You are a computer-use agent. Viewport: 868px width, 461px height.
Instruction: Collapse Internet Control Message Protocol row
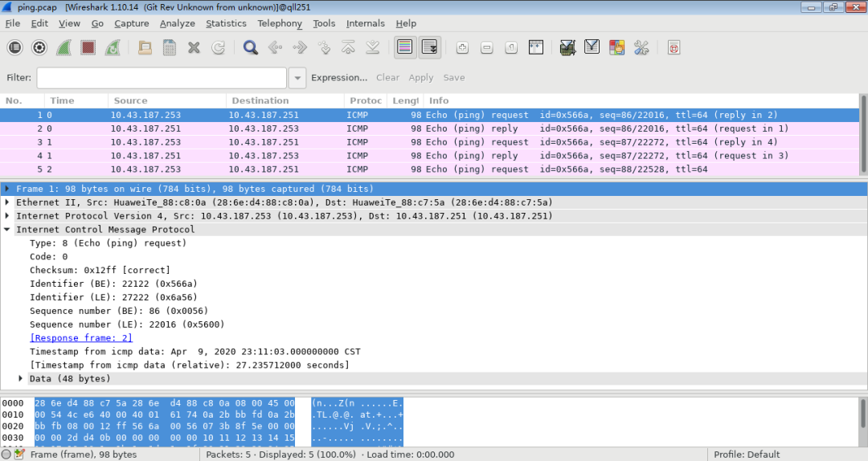click(x=7, y=229)
